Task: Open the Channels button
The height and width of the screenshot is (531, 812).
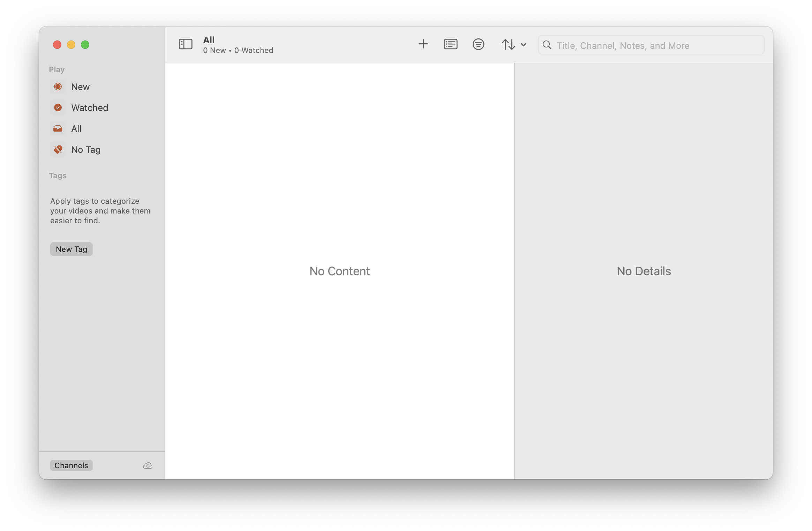Action: (71, 465)
